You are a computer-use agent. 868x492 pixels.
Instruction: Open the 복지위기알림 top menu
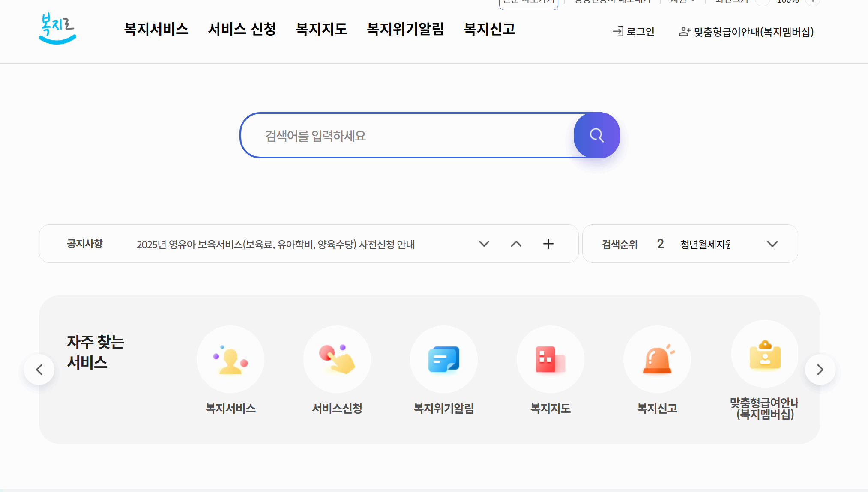click(405, 29)
